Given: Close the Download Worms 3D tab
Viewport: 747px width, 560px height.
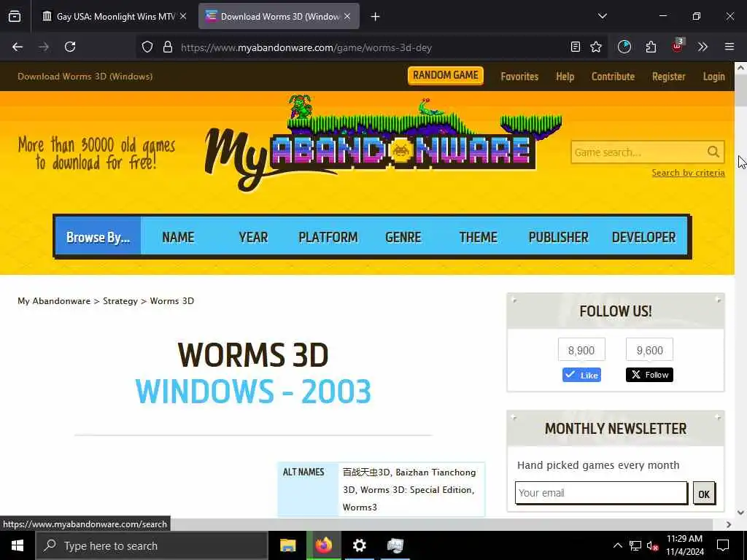Looking at the screenshot, I should coord(347,17).
